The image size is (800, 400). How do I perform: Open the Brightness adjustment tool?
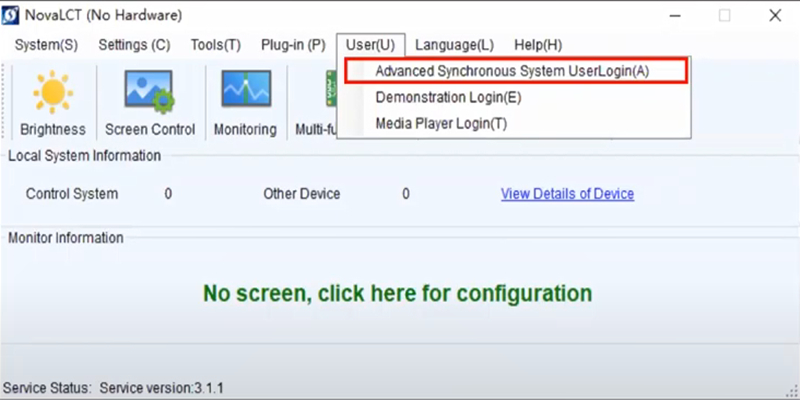click(52, 103)
